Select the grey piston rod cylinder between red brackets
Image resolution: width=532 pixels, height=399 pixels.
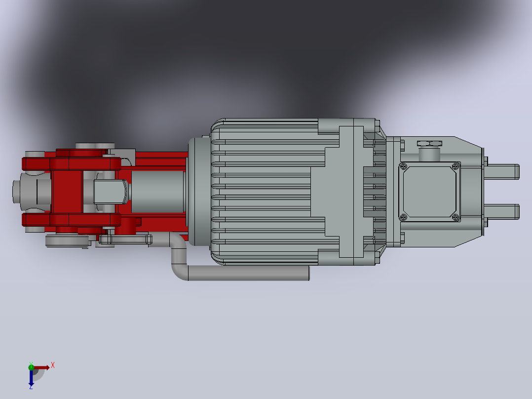tap(158, 192)
